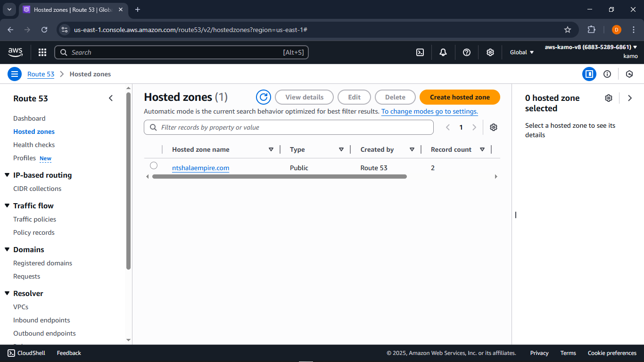
Task: Click the filter records search field
Action: tap(289, 127)
